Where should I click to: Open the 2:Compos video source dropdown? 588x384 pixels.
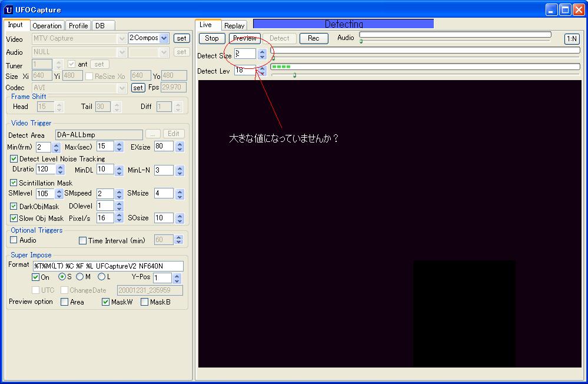point(164,38)
